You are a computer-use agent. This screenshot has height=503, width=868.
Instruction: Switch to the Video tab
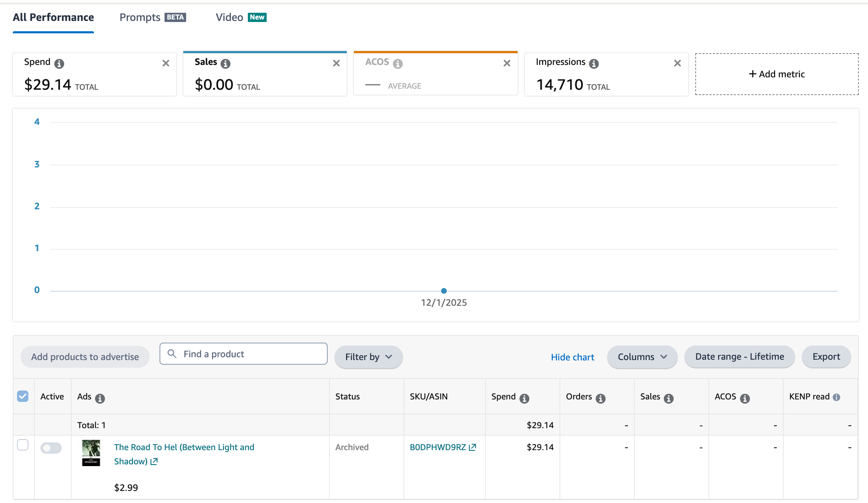[241, 17]
